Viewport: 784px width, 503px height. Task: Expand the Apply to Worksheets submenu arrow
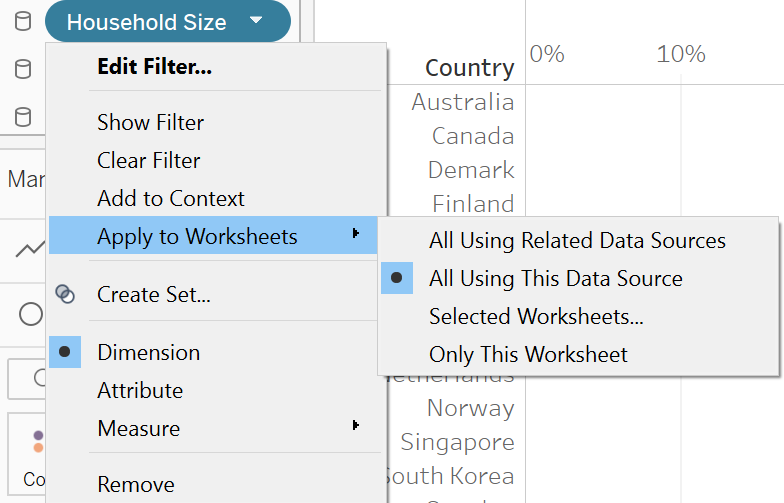(x=356, y=236)
